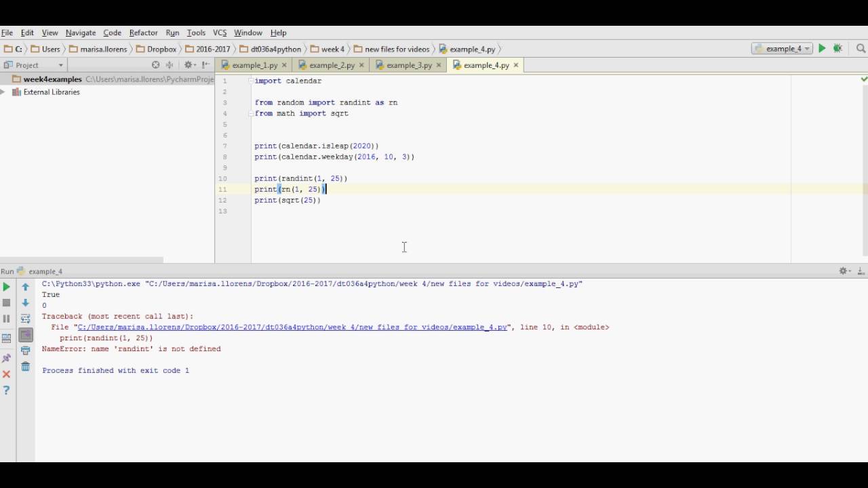868x488 pixels.
Task: Click new files for videos breadcrumb
Action: point(391,49)
